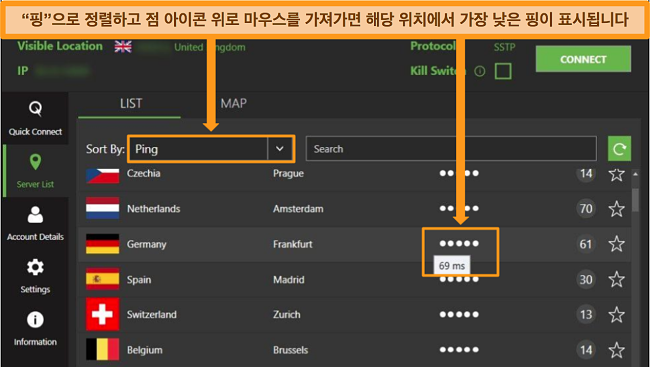Click the Prague city name
This screenshot has height=367, width=650.
click(x=288, y=173)
